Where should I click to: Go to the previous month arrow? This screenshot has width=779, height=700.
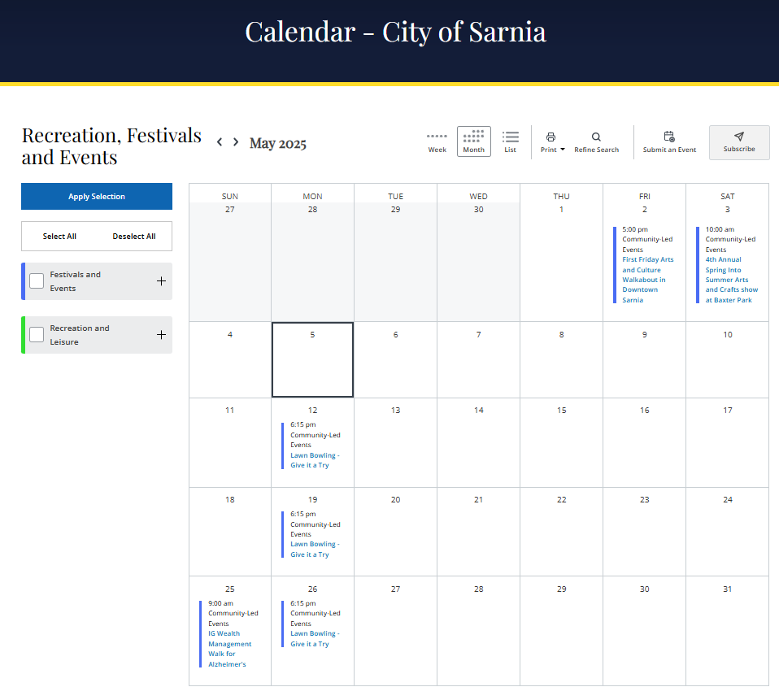pyautogui.click(x=219, y=142)
